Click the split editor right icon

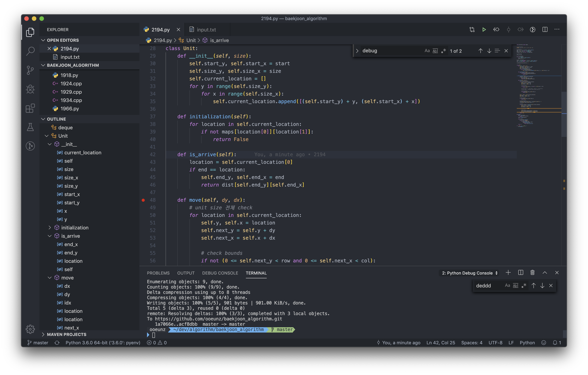(x=545, y=30)
